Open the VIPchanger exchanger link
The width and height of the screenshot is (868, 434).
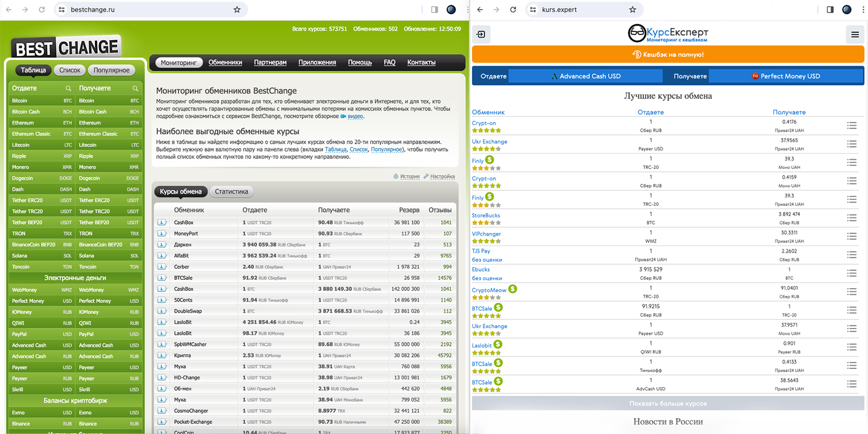486,234
